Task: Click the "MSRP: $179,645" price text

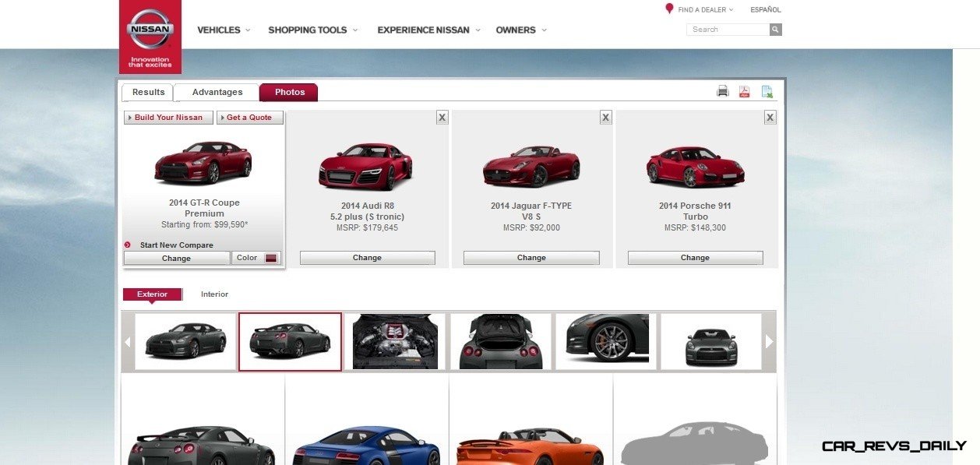Action: [367, 228]
